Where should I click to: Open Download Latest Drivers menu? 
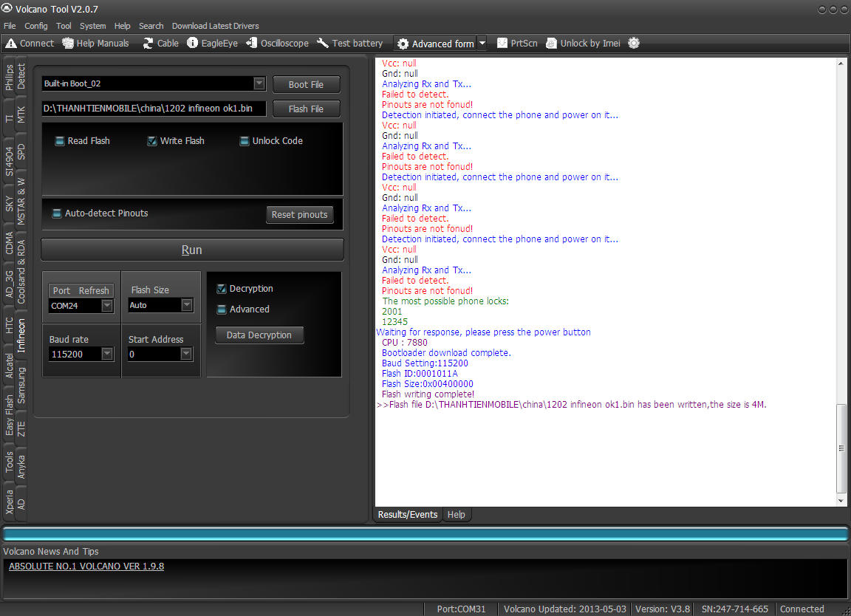[216, 26]
